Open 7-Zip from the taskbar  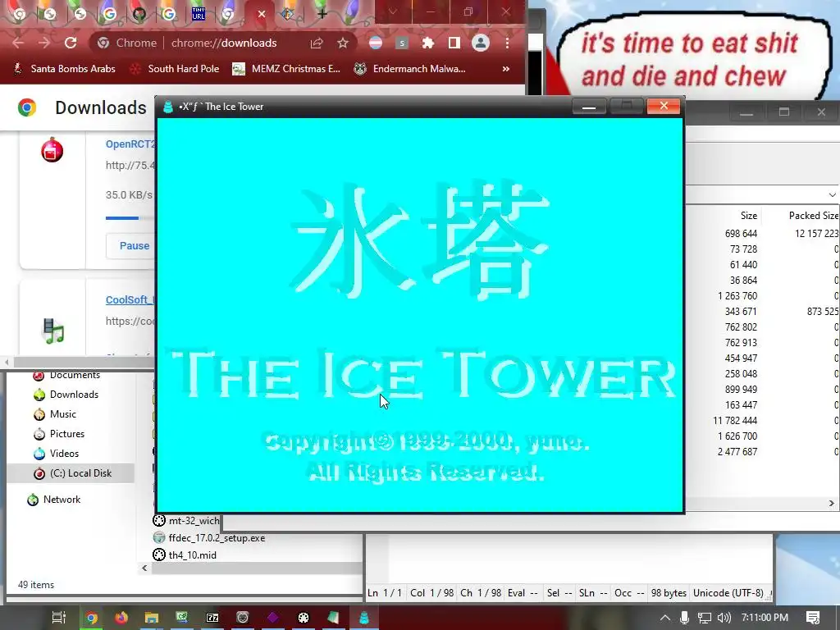pos(212,619)
